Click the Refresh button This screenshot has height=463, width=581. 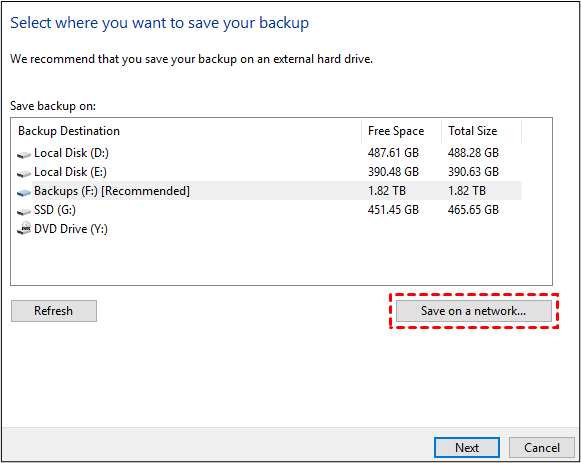(54, 311)
